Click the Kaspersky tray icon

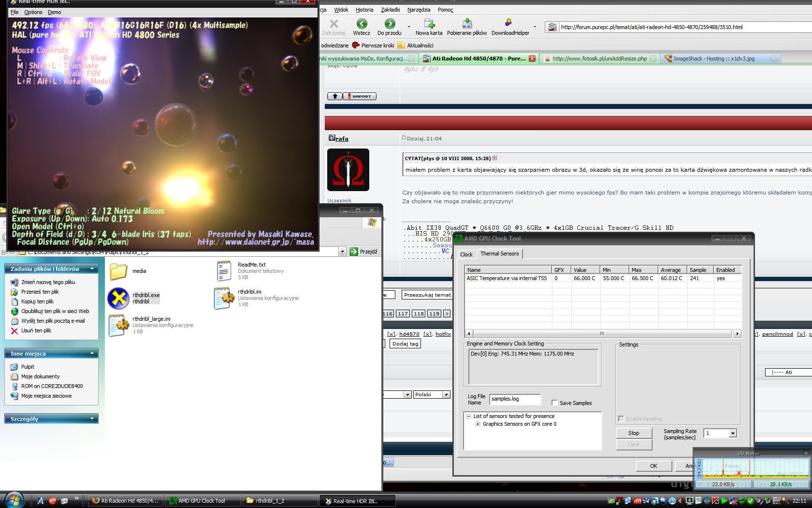(715, 501)
